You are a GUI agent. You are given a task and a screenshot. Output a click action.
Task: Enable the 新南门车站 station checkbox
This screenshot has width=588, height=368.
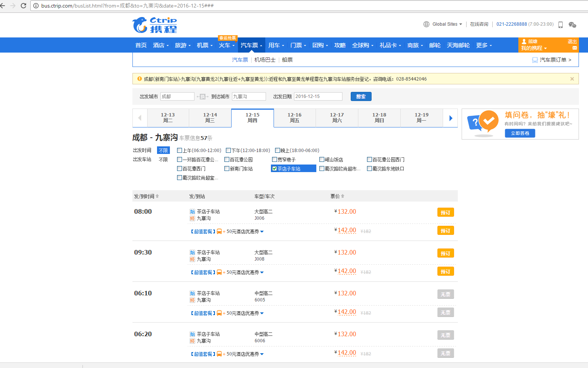227,169
